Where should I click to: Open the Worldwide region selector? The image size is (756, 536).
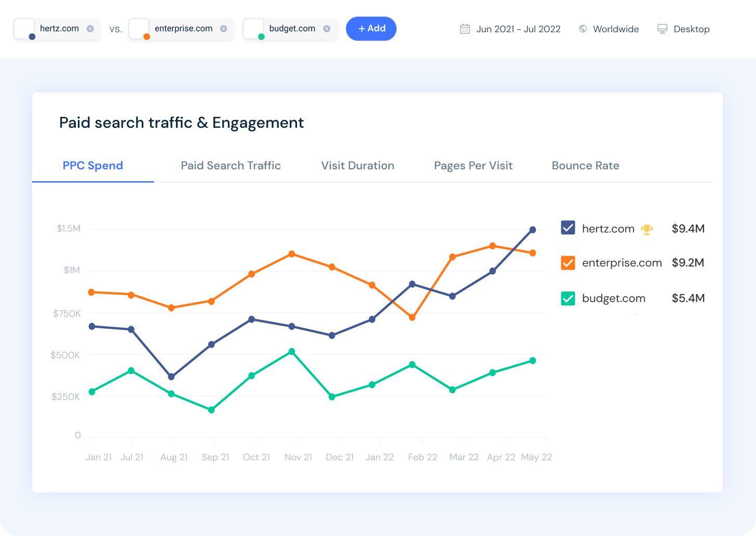pyautogui.click(x=616, y=29)
